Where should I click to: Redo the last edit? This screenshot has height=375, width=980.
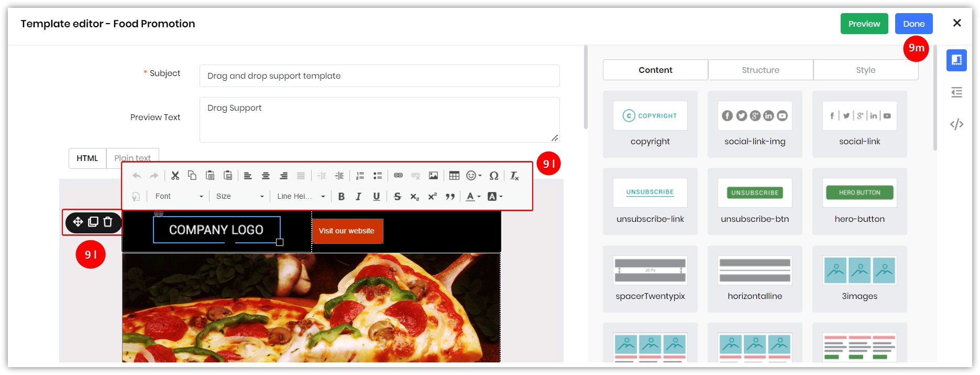(x=154, y=176)
